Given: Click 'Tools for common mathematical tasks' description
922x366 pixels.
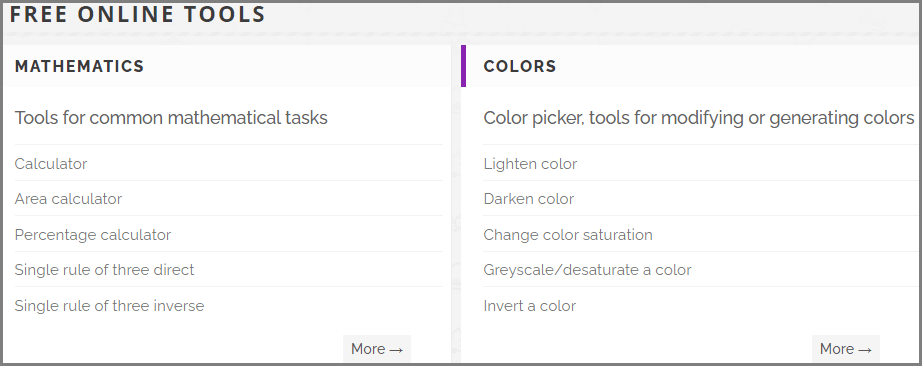Looking at the screenshot, I should coord(171,118).
